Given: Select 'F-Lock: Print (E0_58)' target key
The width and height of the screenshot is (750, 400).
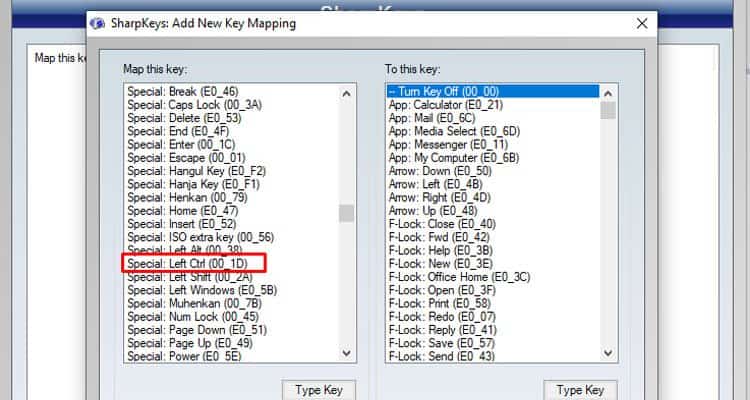Looking at the screenshot, I should (440, 303).
